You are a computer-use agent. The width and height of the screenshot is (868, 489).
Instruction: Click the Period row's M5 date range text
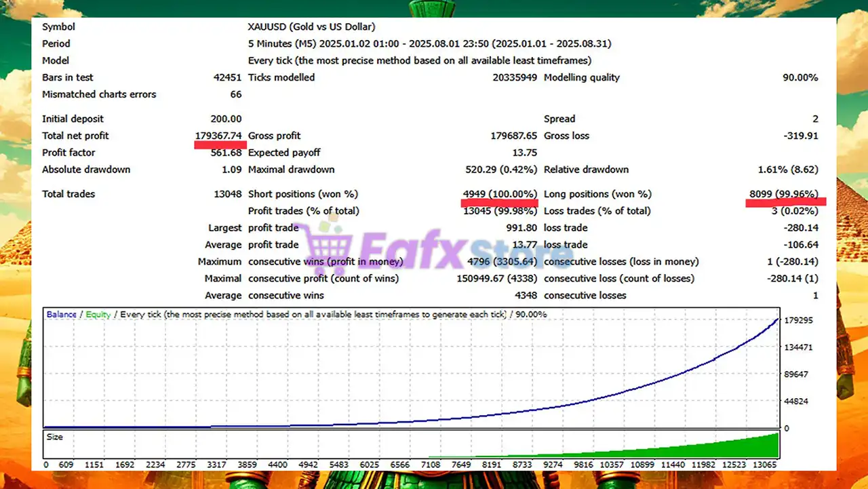[429, 44]
